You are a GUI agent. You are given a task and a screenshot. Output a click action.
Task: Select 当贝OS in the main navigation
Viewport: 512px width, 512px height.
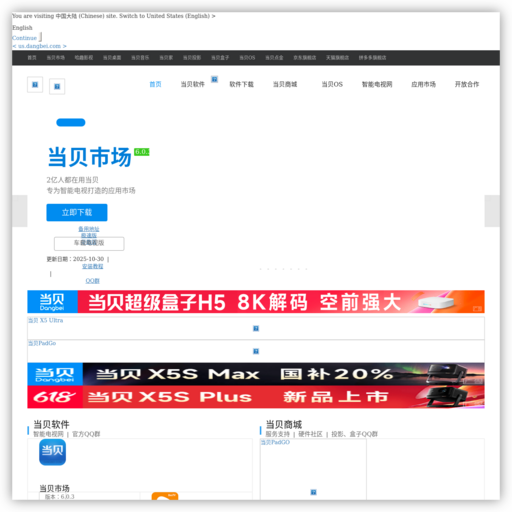pyautogui.click(x=332, y=84)
